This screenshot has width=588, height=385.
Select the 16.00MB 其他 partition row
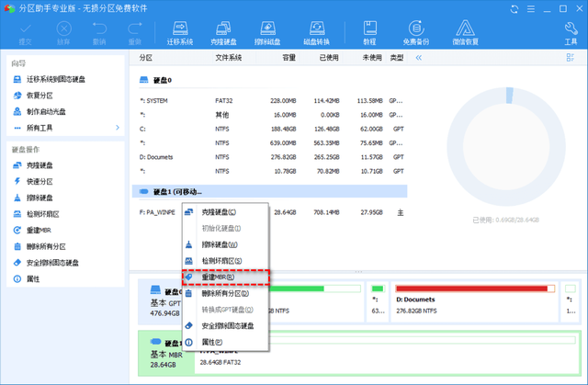point(269,115)
